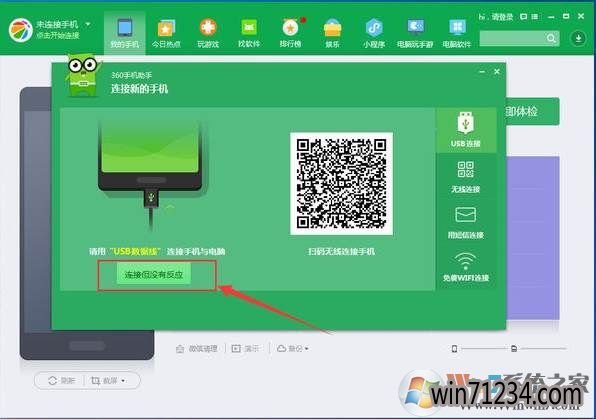Open the 小程序 tab

(374, 33)
